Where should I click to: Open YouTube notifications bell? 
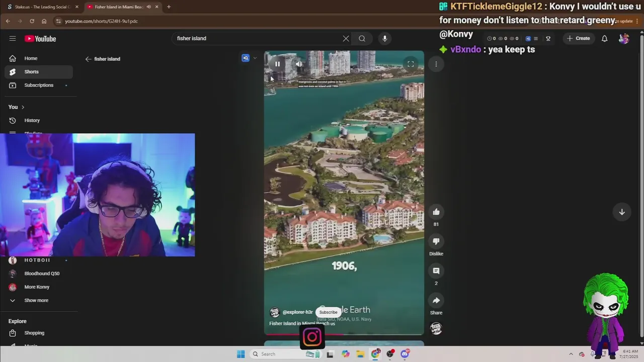click(605, 38)
